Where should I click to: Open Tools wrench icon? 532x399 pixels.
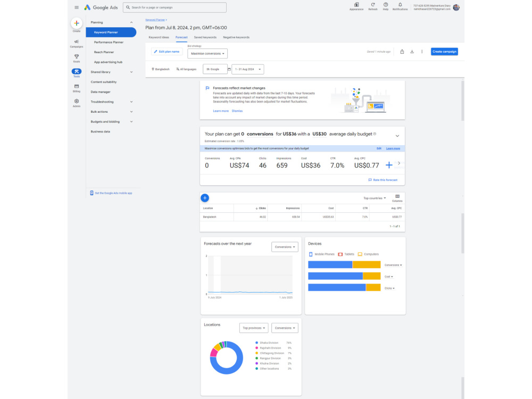click(x=76, y=72)
